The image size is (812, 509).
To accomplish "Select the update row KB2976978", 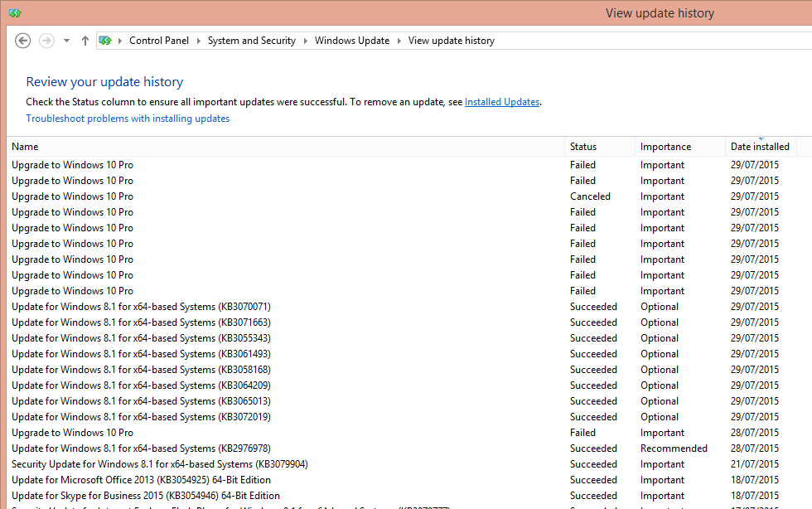I will [x=401, y=448].
